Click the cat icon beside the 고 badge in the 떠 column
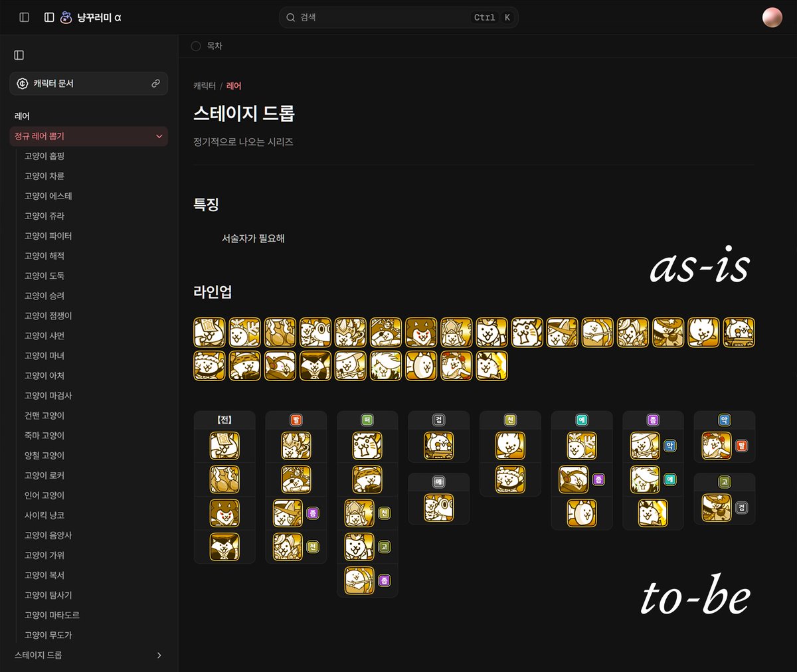The height and width of the screenshot is (672, 797). (x=359, y=547)
